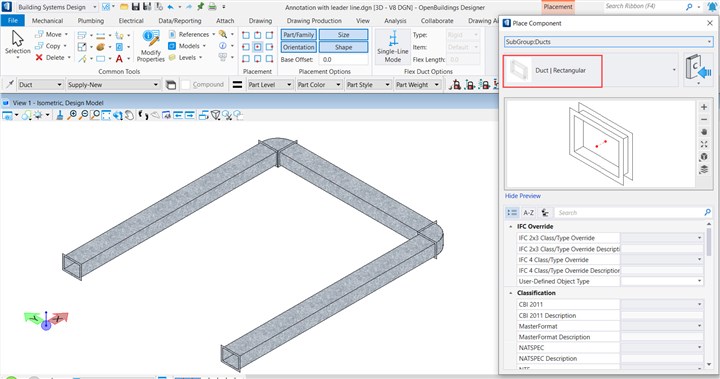Switch to the Drawing Production ribbon tab
The width and height of the screenshot is (720, 379).
314,21
